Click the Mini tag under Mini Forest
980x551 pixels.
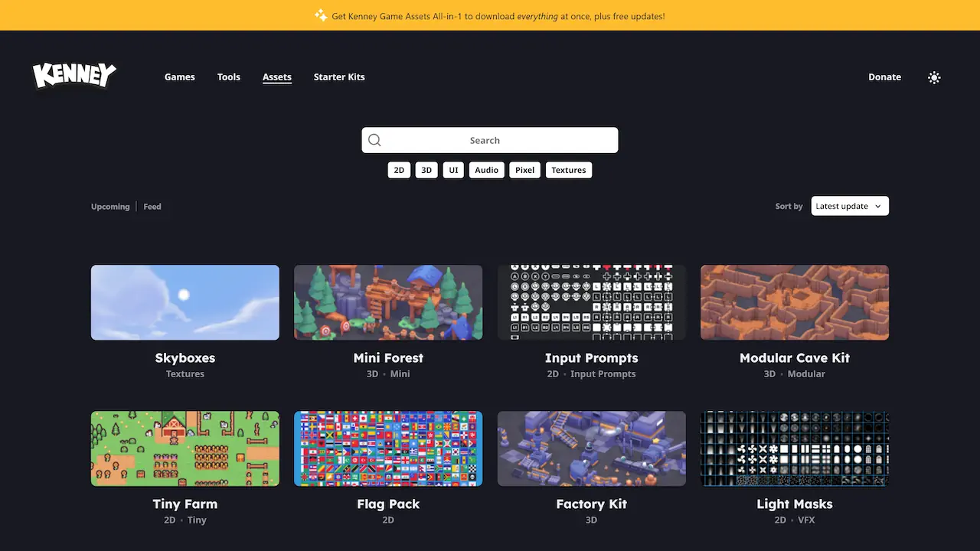tap(400, 374)
